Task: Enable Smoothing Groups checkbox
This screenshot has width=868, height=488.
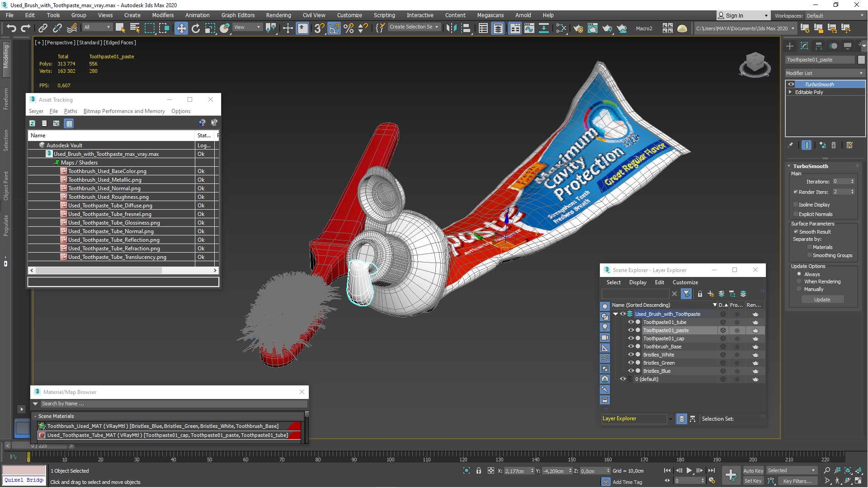Action: 810,255
